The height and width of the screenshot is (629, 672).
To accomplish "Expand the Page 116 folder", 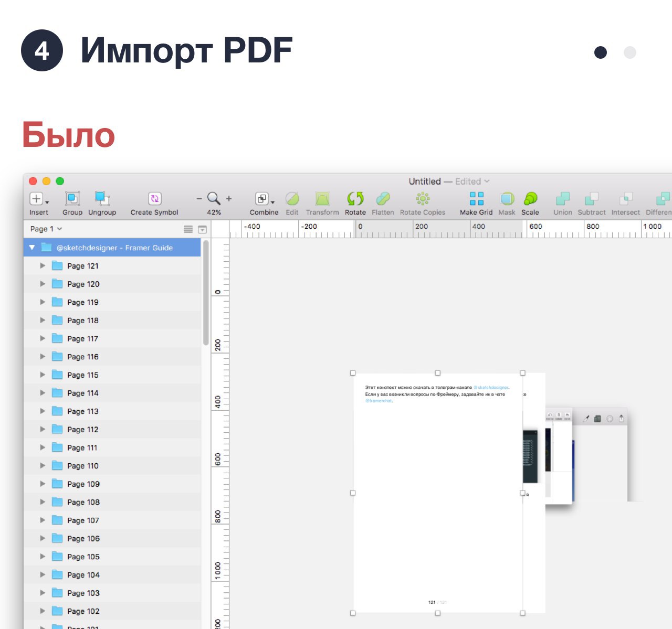I will [x=43, y=357].
